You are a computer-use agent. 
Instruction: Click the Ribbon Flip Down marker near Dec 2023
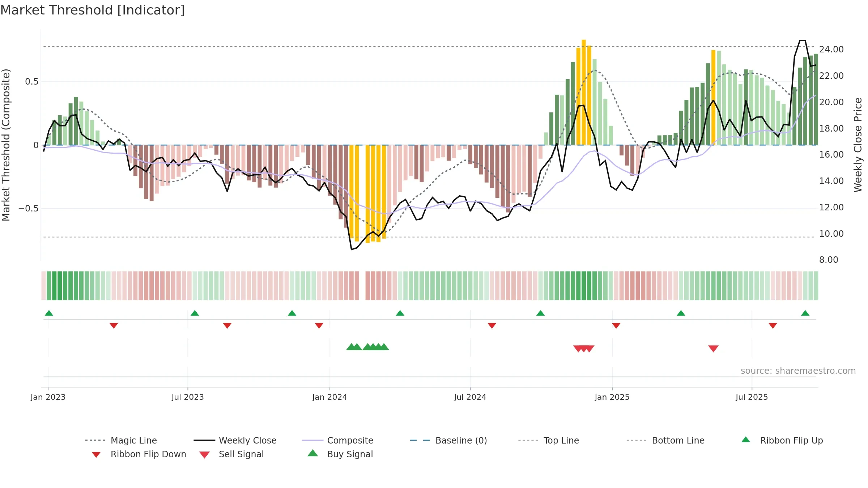pos(319,326)
